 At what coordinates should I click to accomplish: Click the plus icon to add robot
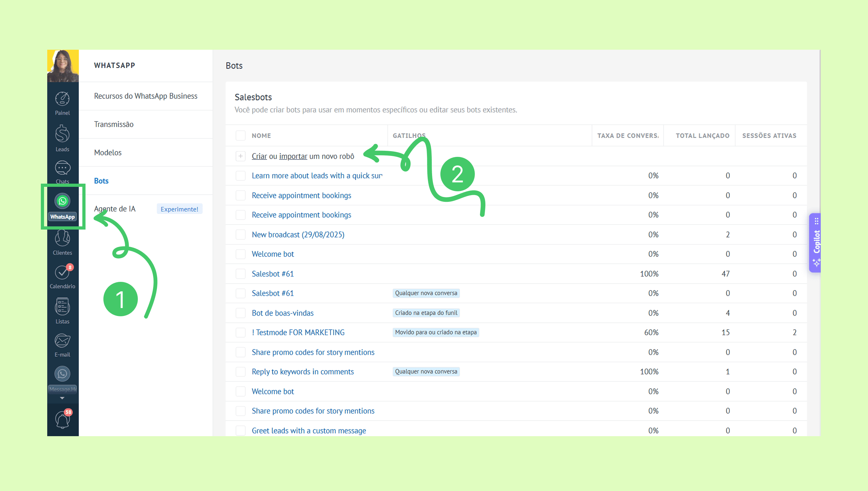click(x=240, y=156)
